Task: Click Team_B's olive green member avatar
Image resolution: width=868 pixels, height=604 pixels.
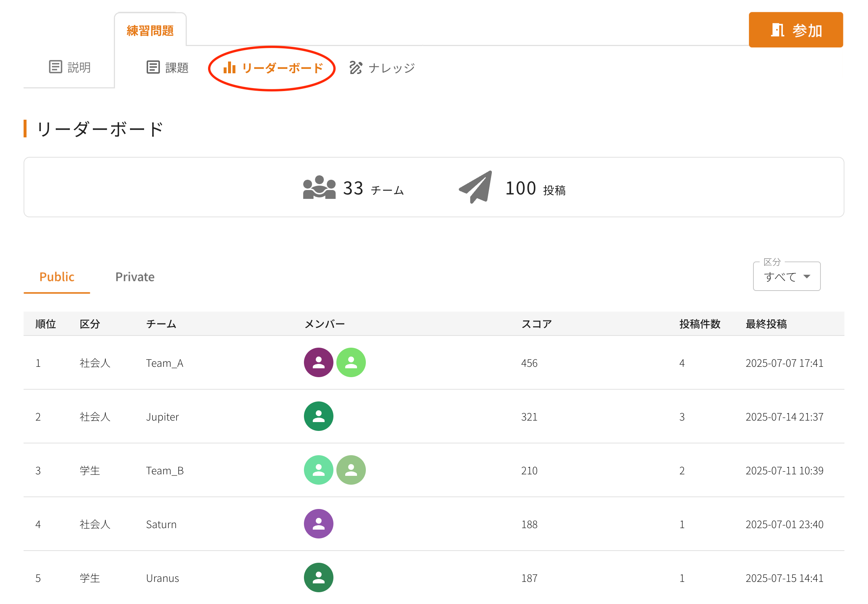Action: [351, 470]
